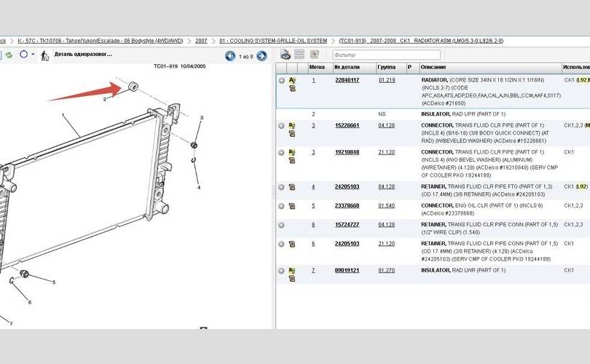This screenshot has width=590, height=364.
Task: Click the list view icon beside filter
Action: (x=299, y=55)
